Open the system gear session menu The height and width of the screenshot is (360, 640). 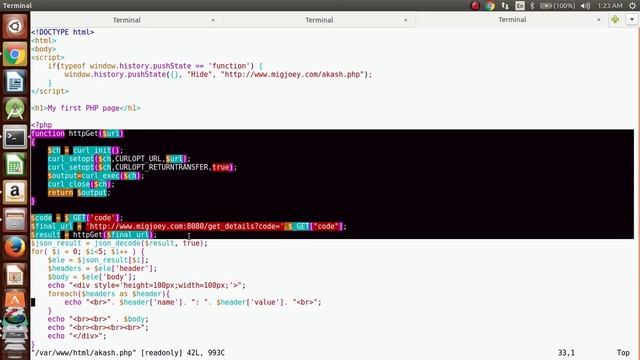pos(632,6)
